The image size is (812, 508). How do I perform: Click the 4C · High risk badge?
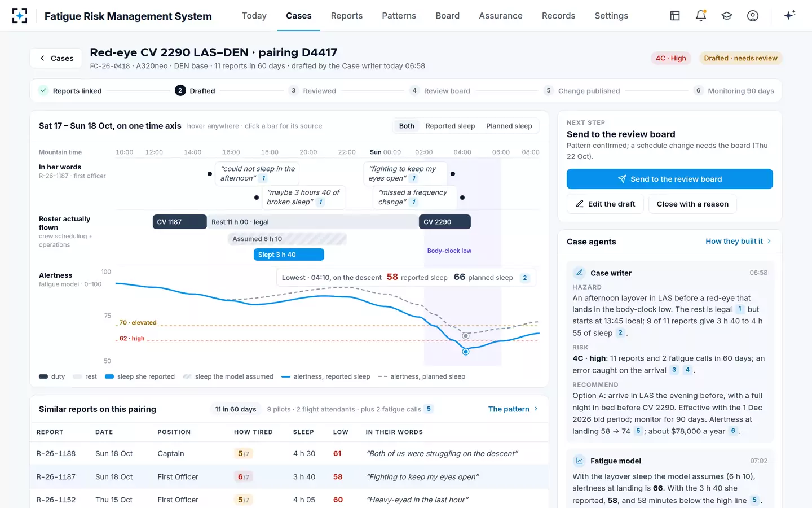click(671, 58)
